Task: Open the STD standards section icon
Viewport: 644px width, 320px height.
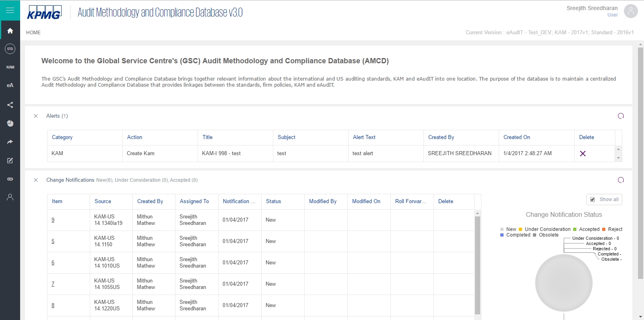Action: coord(10,49)
